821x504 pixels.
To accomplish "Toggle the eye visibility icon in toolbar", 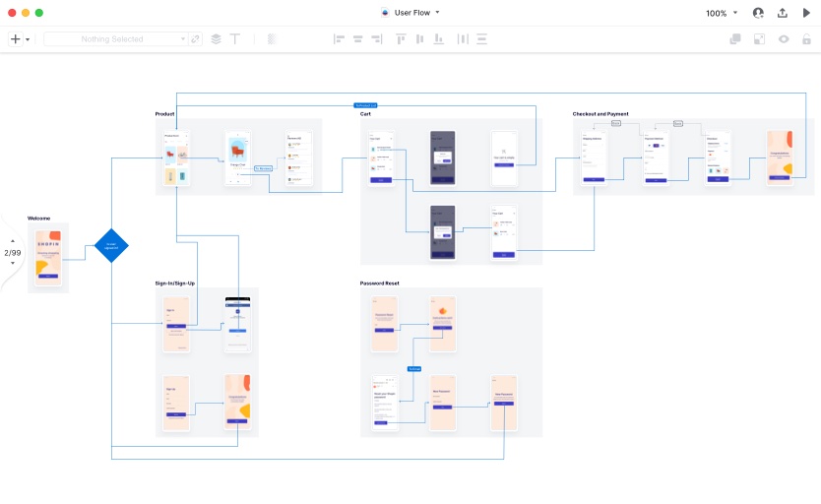I will pos(784,39).
